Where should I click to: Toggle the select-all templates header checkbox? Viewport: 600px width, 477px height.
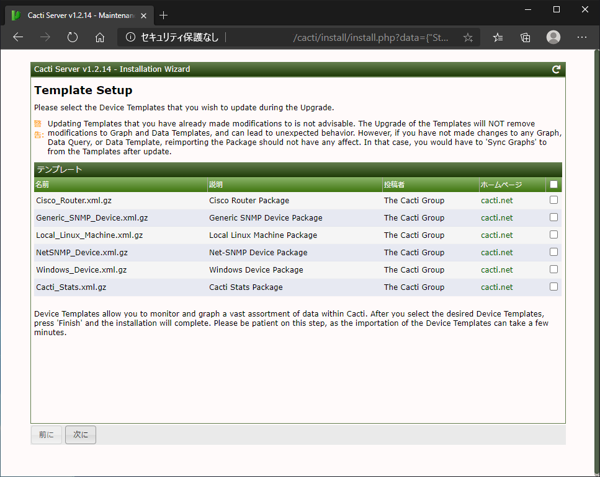coord(553,184)
